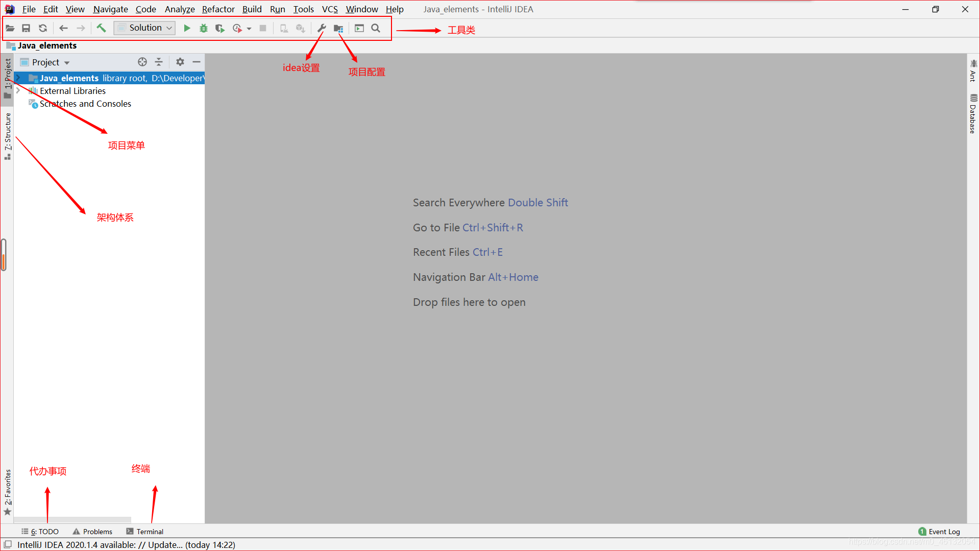Viewport: 980px width, 551px height.
Task: Click the Java_elements breadcrumb in navigation bar
Action: pos(41,45)
